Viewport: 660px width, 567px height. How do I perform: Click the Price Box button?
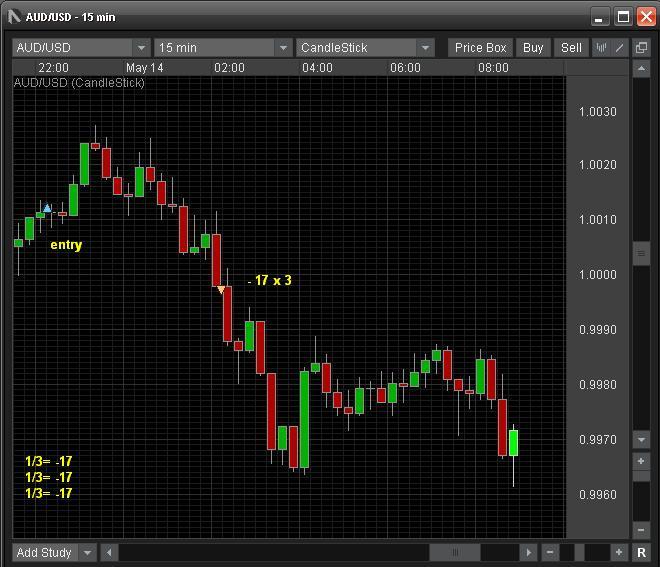tap(481, 48)
